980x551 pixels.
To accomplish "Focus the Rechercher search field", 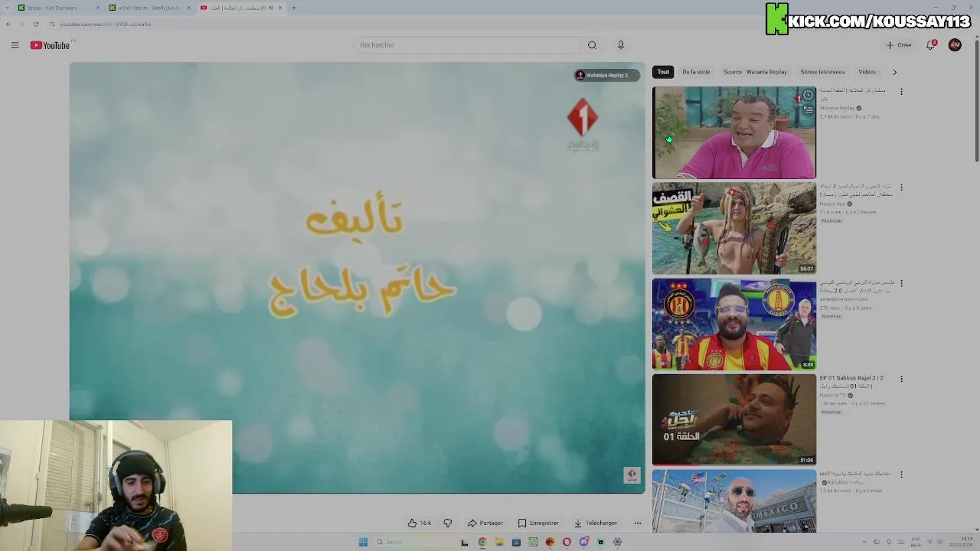I will [467, 45].
